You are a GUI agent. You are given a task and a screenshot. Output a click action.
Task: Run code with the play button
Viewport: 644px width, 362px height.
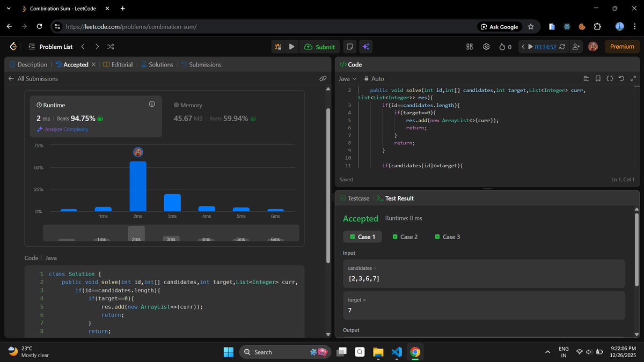click(291, 47)
